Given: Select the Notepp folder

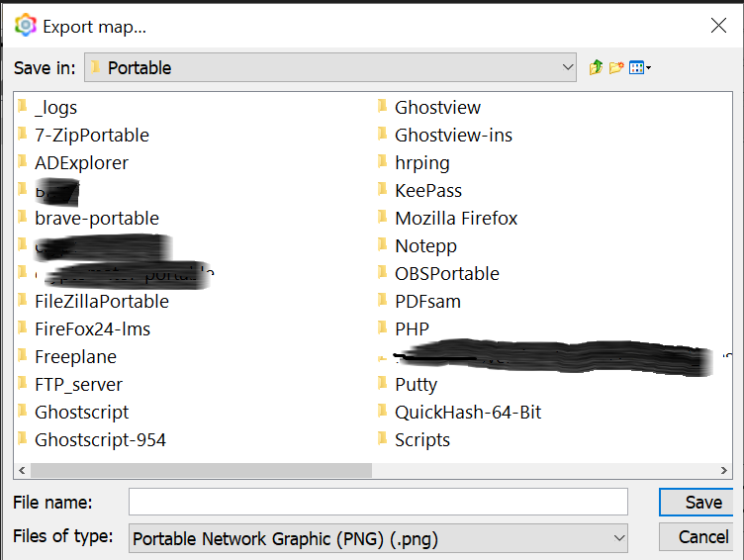Looking at the screenshot, I should (x=425, y=245).
